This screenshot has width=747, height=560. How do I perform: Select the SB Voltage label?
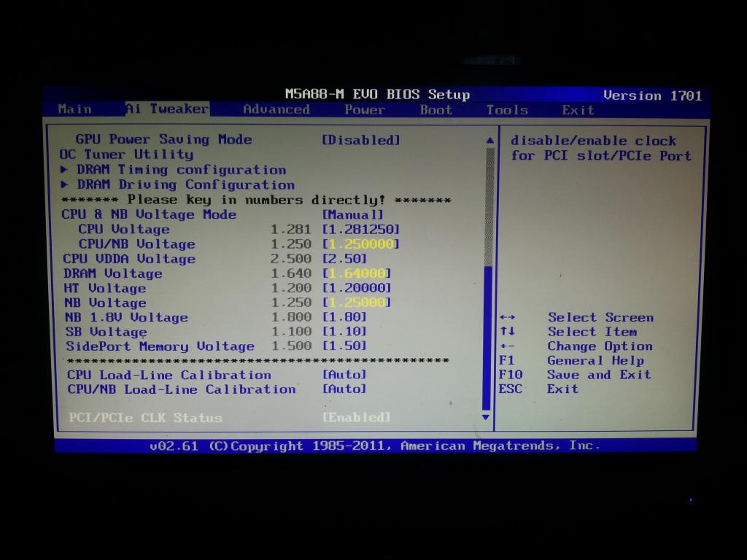[x=107, y=332]
